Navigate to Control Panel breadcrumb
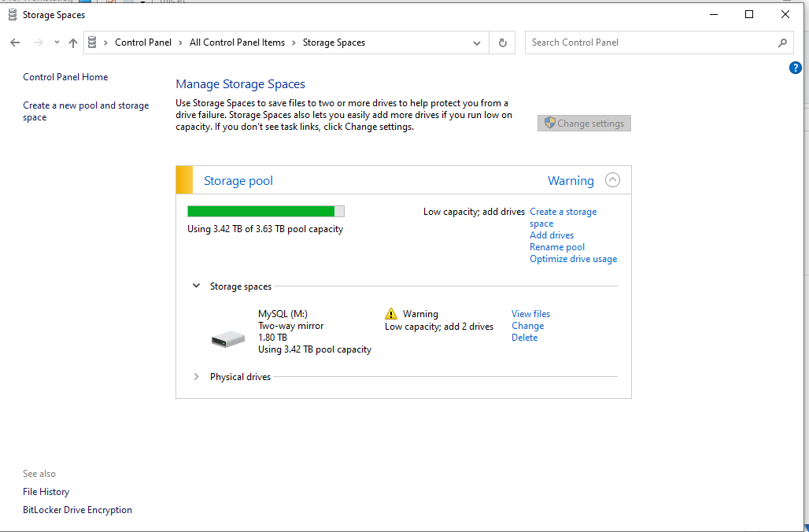The width and height of the screenshot is (809, 532). click(x=142, y=42)
